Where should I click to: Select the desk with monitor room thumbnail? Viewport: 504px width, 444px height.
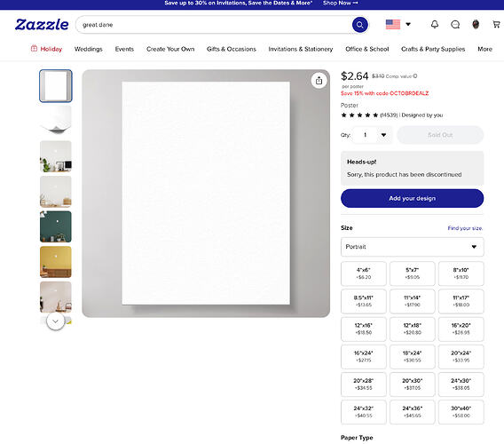[56, 156]
